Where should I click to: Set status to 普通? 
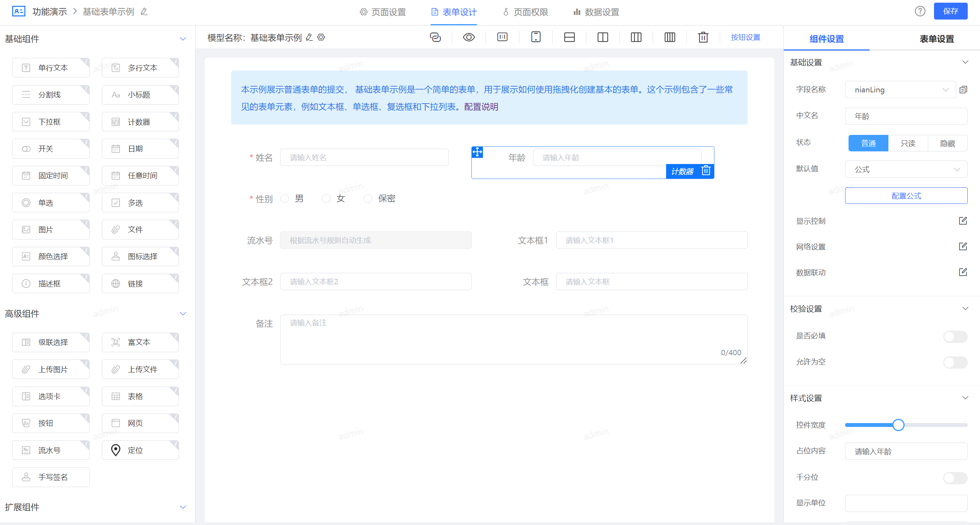(x=868, y=143)
